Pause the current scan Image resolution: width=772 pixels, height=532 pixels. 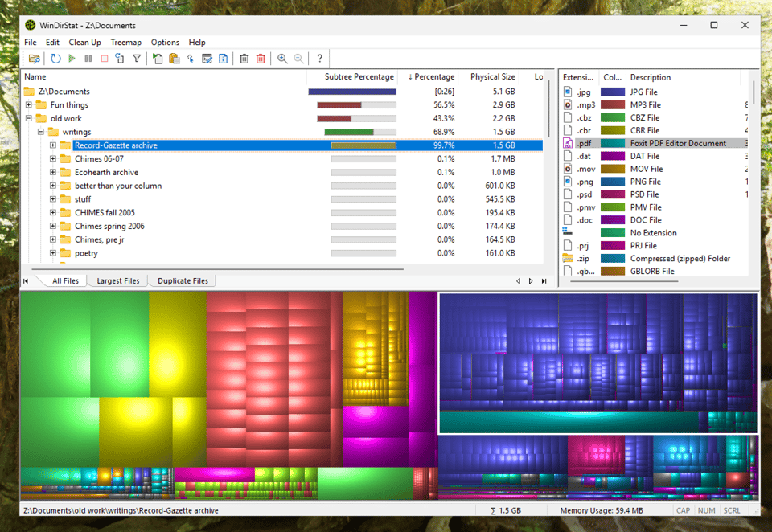(x=90, y=58)
